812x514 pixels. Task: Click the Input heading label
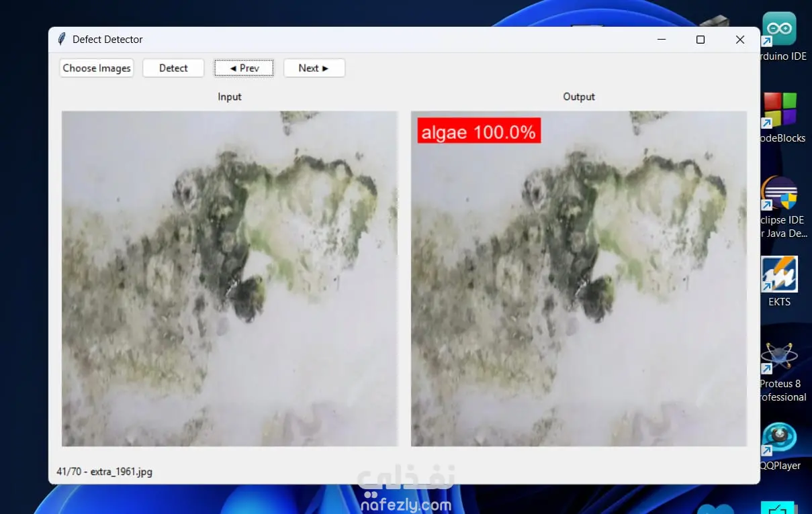pyautogui.click(x=230, y=97)
